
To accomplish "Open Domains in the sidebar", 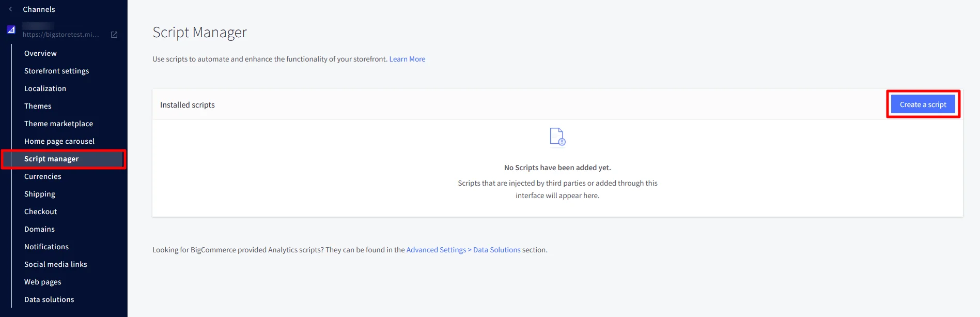I will (x=39, y=229).
